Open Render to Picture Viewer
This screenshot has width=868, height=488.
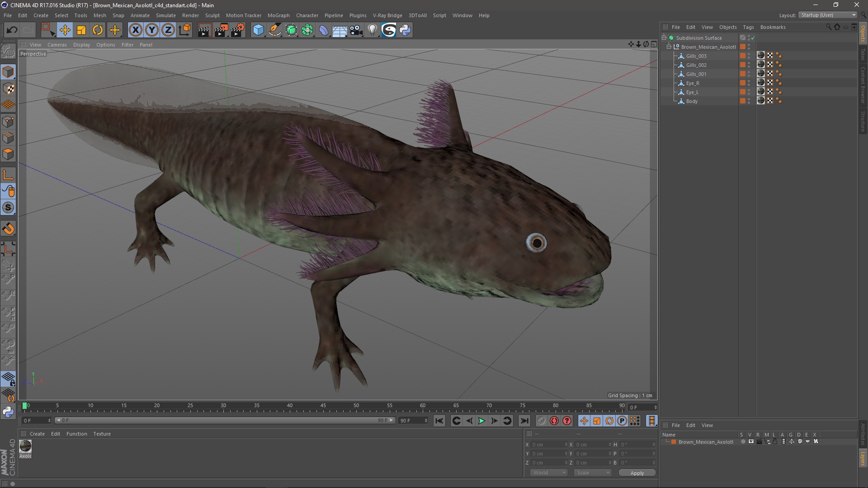pyautogui.click(x=221, y=30)
